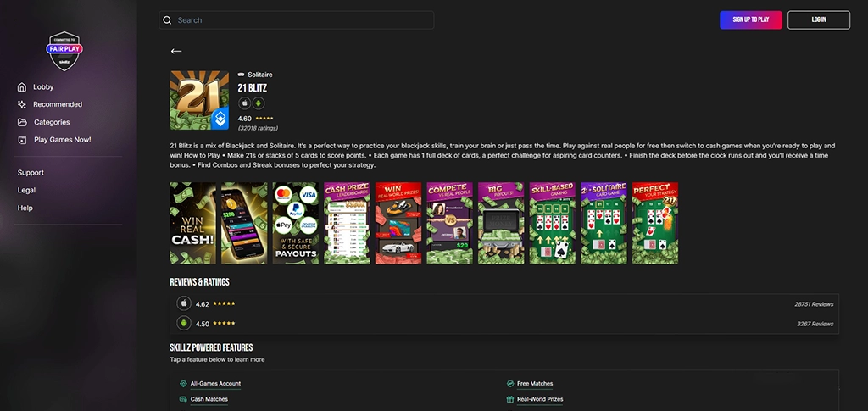Viewport: 868px width, 411px height.
Task: Click the Android icon under the 21 Blitz title
Action: [x=258, y=103]
